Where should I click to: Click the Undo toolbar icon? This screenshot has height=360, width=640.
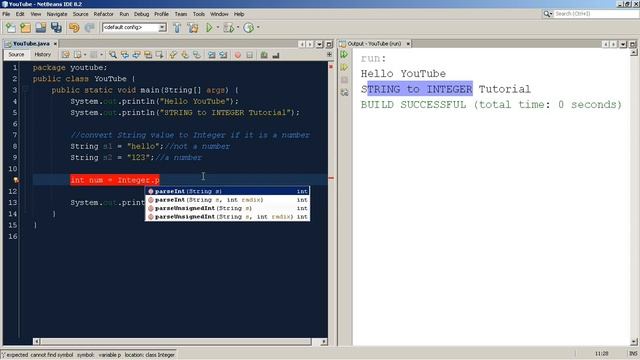[x=74, y=27]
